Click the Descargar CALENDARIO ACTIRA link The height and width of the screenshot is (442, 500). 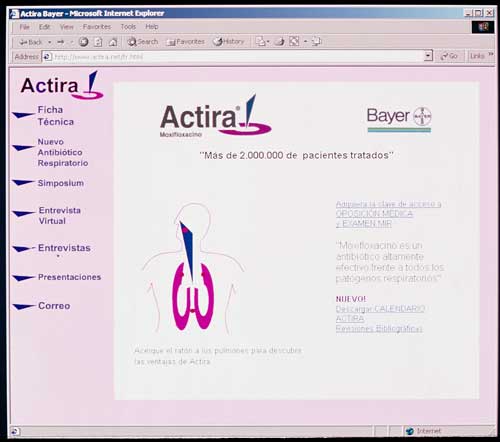(x=380, y=313)
